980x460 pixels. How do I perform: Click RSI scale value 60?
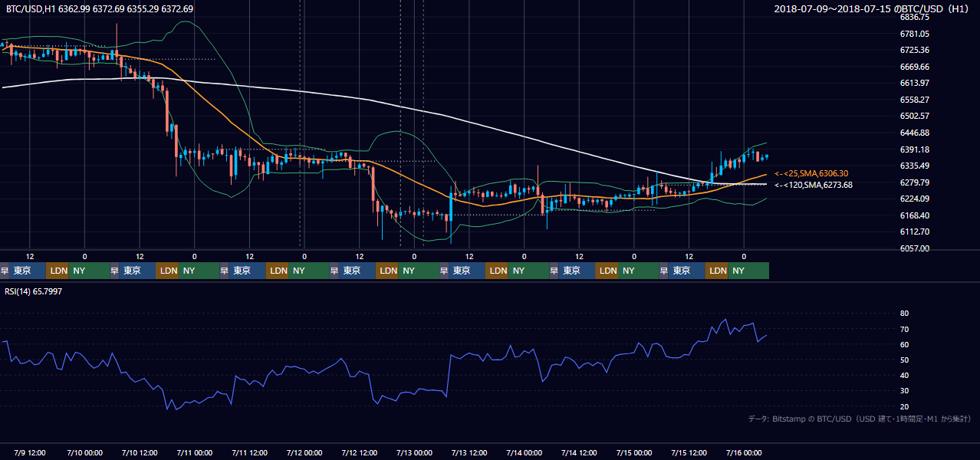pyautogui.click(x=905, y=344)
